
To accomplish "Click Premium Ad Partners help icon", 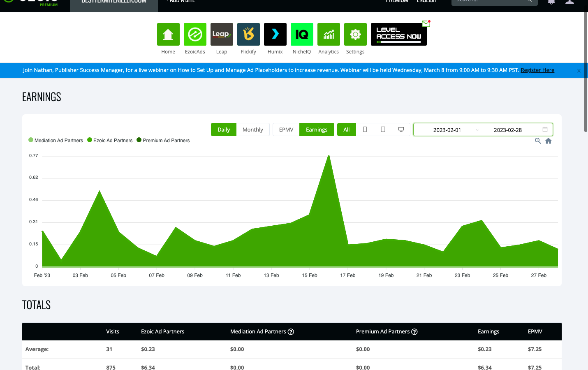I will point(414,332).
